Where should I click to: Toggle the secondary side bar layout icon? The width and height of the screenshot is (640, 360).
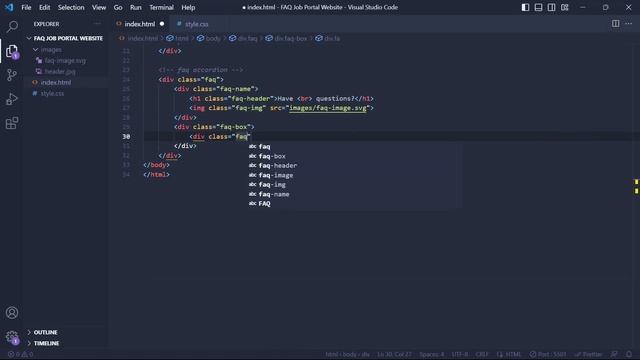(551, 7)
